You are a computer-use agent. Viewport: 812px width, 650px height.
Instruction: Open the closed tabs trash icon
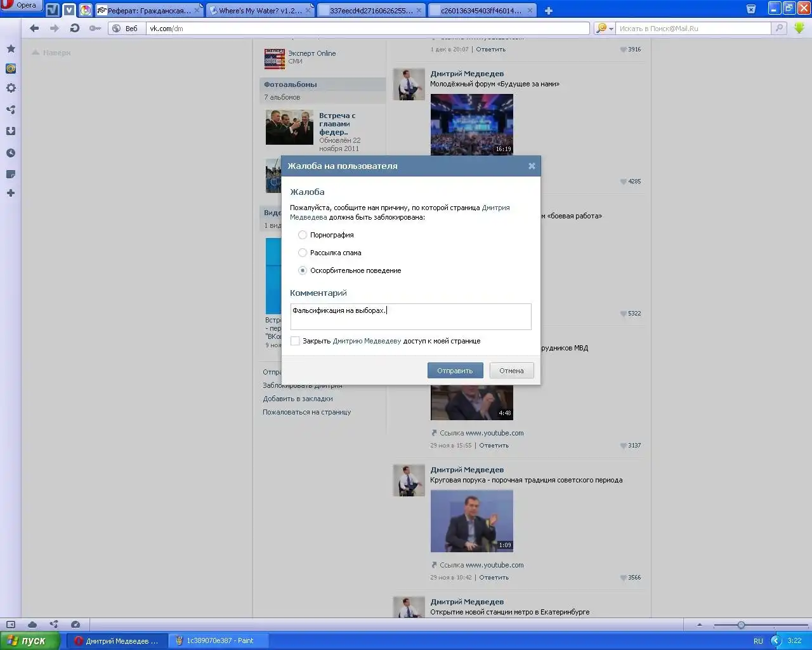(x=751, y=9)
